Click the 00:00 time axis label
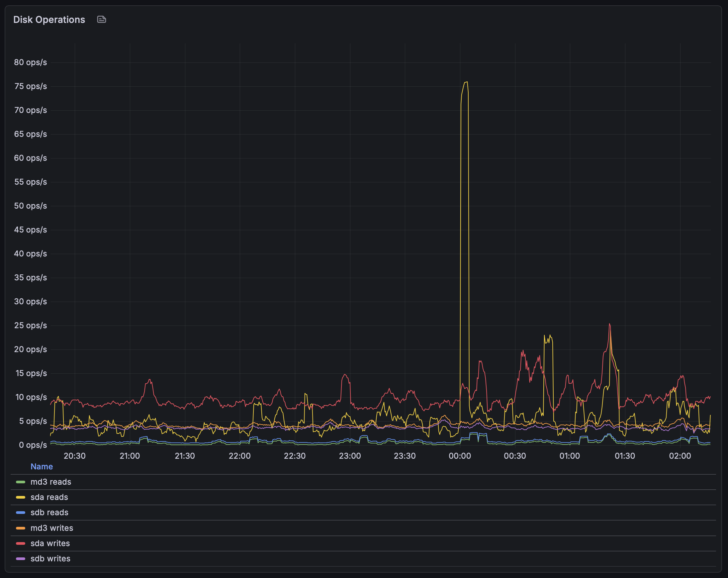 (x=460, y=456)
